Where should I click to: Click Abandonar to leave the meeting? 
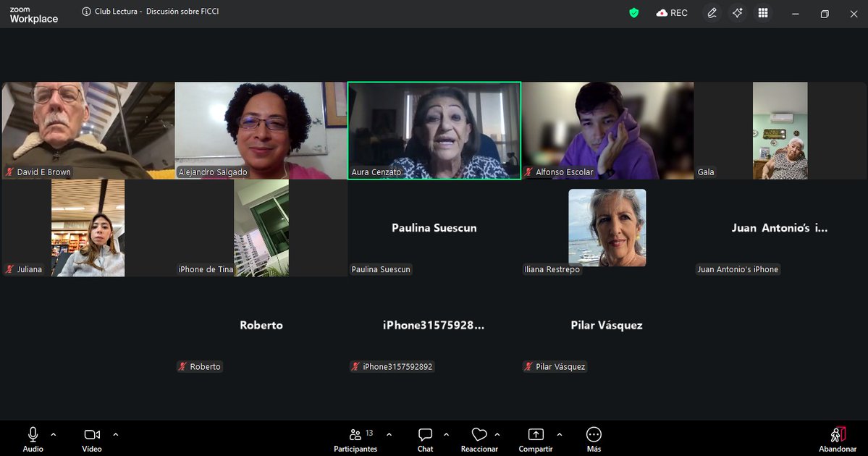[x=838, y=439]
